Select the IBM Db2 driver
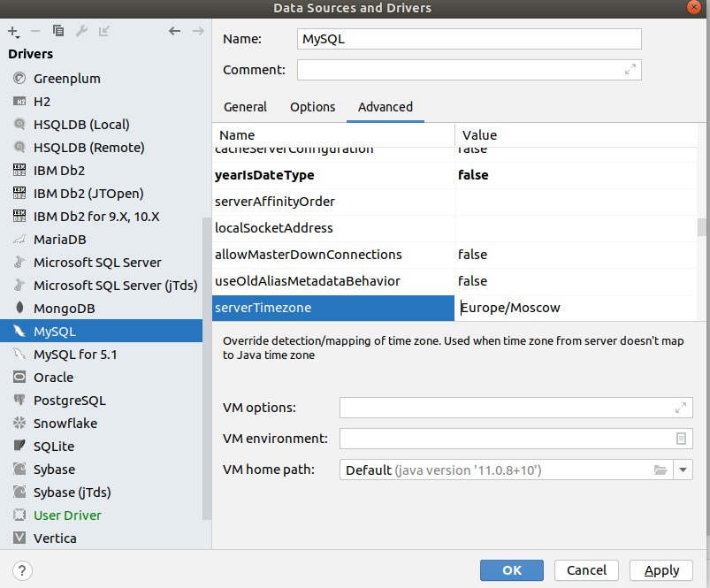The height and width of the screenshot is (588, 710). point(102,171)
